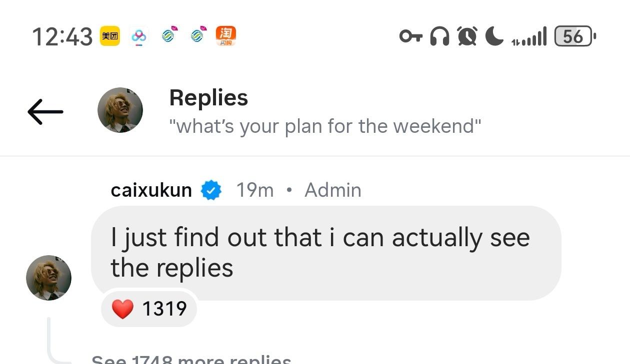Tap the battery indicator showing 56
This screenshot has height=364, width=630.
click(575, 36)
